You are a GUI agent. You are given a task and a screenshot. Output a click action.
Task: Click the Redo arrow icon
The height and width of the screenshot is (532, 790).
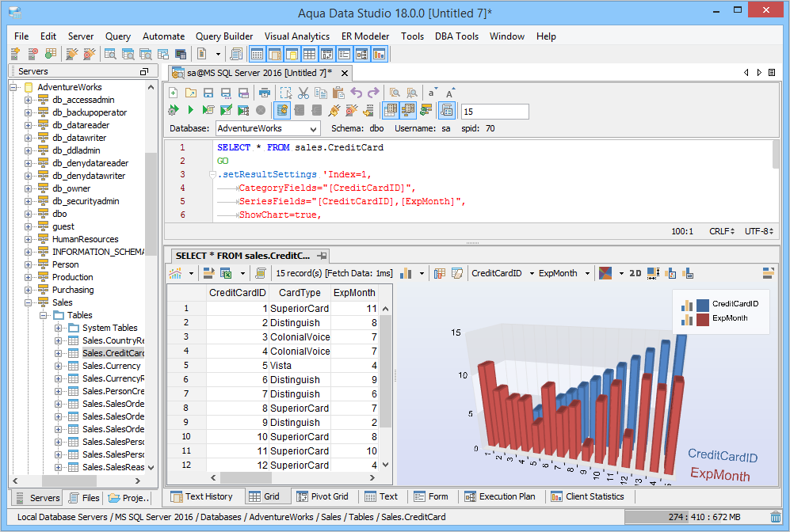[x=373, y=93]
